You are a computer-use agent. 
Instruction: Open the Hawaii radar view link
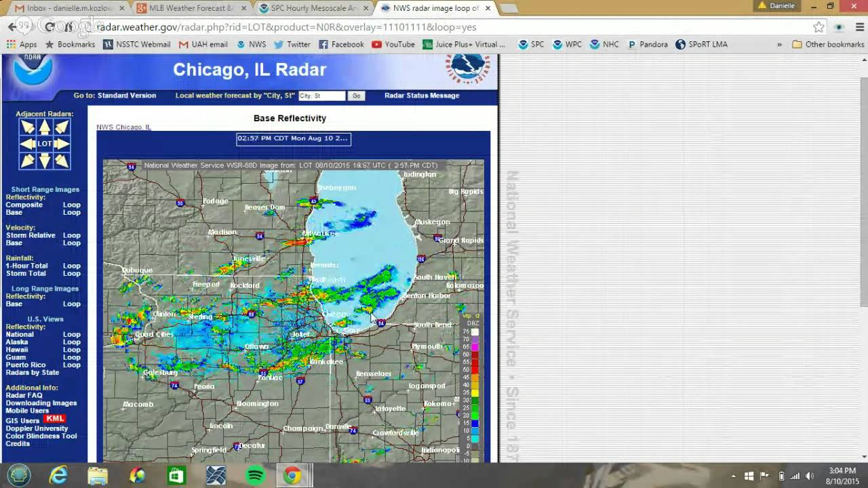point(17,350)
